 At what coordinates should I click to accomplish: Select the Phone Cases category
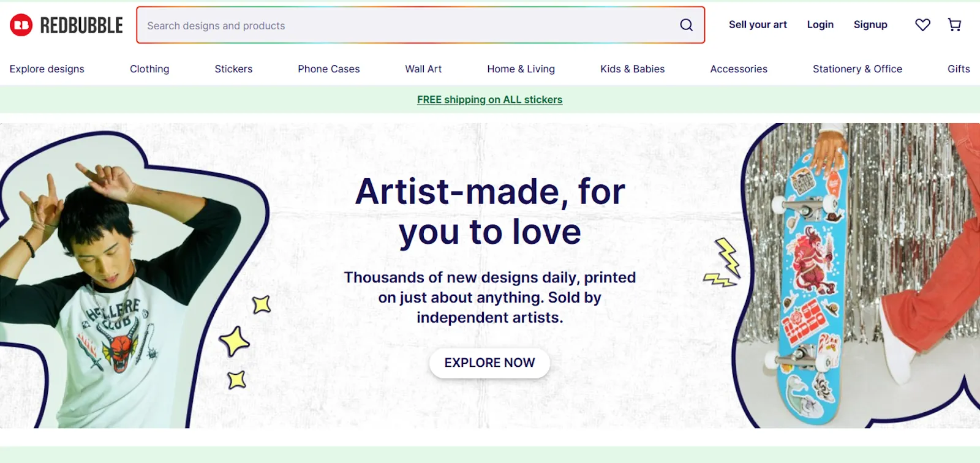(x=328, y=69)
